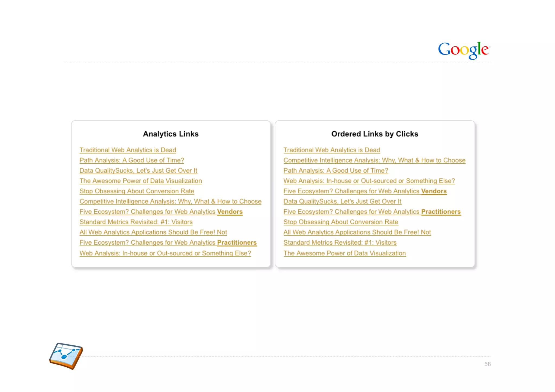Click the Google Analytics chart icon
This screenshot has height=392, width=555.
point(66,356)
